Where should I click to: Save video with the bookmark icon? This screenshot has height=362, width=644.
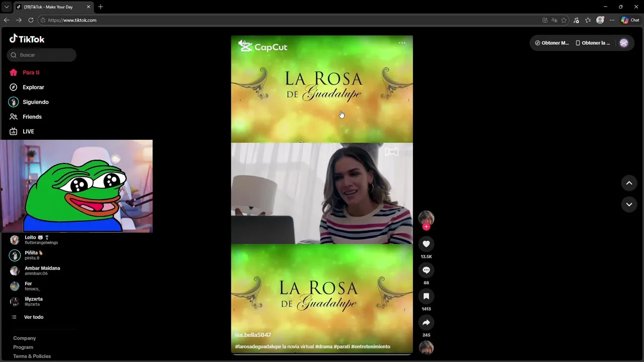426,296
